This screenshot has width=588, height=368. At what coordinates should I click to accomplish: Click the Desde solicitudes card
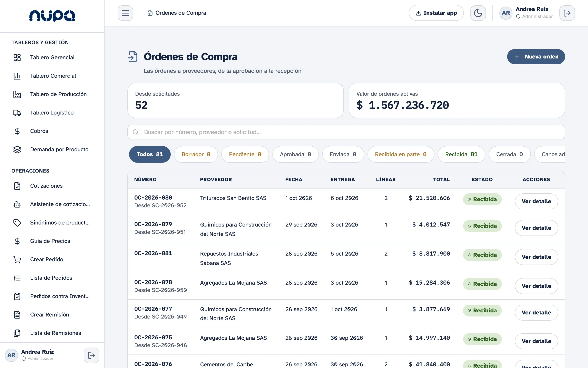[235, 100]
